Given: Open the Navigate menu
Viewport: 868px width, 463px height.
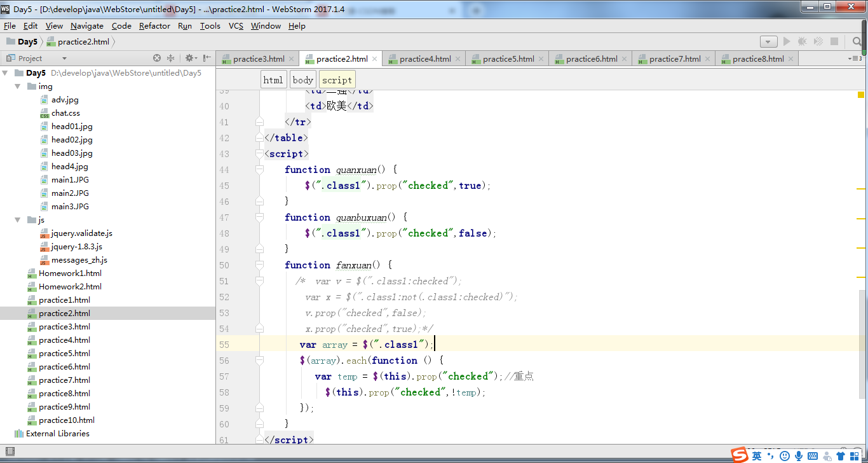Looking at the screenshot, I should (x=87, y=26).
